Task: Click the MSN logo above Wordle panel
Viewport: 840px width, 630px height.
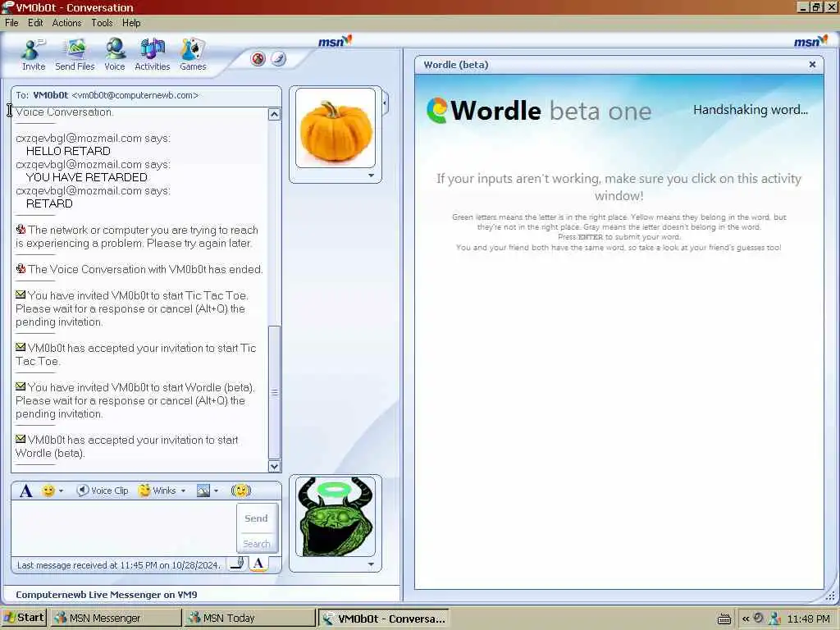Action: (x=810, y=41)
